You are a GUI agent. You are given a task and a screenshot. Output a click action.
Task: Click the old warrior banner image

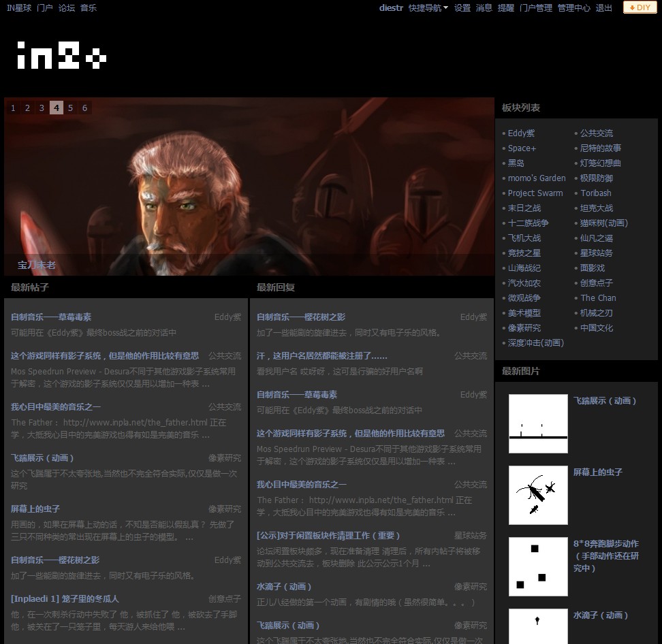pyautogui.click(x=249, y=187)
